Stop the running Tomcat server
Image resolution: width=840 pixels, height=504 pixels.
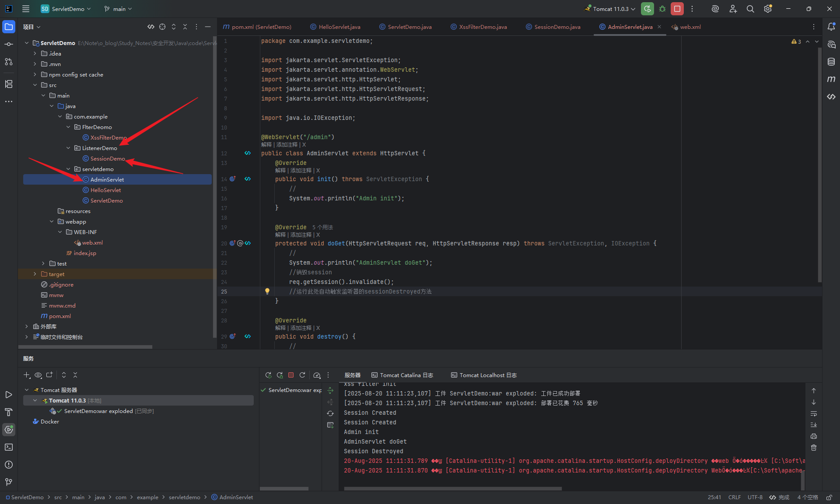[x=677, y=9]
